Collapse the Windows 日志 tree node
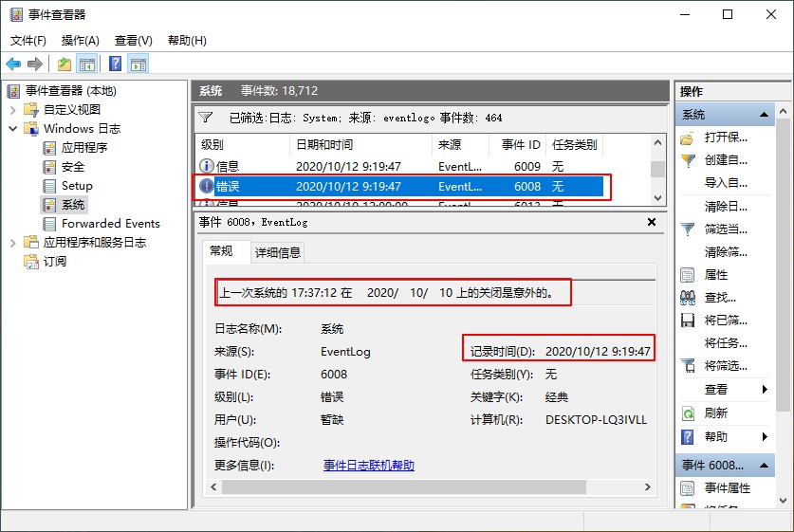 [x=13, y=129]
